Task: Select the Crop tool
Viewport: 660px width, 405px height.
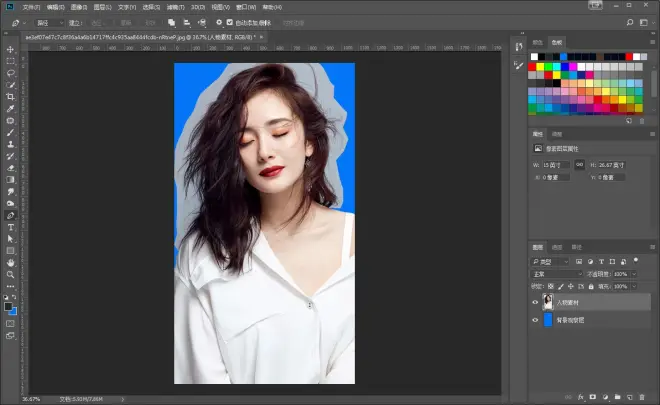Action: pos(10,97)
